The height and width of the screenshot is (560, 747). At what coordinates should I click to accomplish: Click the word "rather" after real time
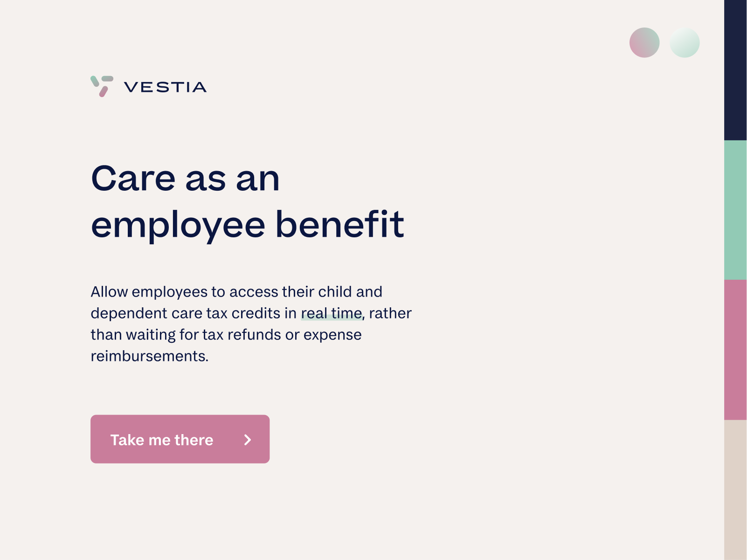click(390, 313)
